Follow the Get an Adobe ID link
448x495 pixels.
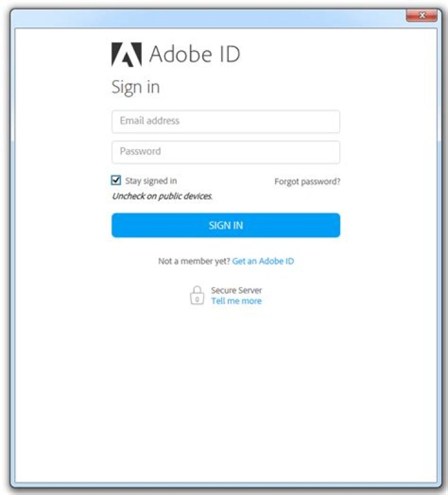click(263, 261)
